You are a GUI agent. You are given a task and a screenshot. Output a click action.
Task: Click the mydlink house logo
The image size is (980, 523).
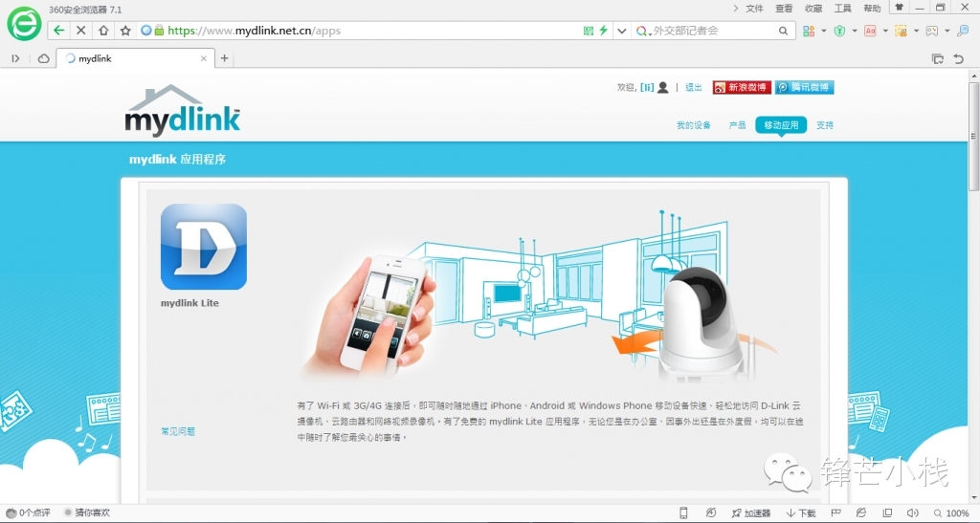(x=183, y=111)
